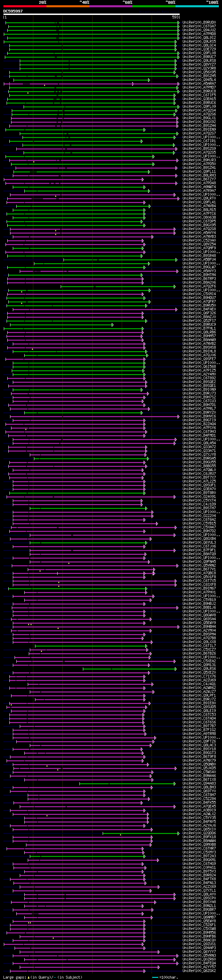Open hit UniRef100_Q8L9I2
222x980 pixels.
[199, 38]
